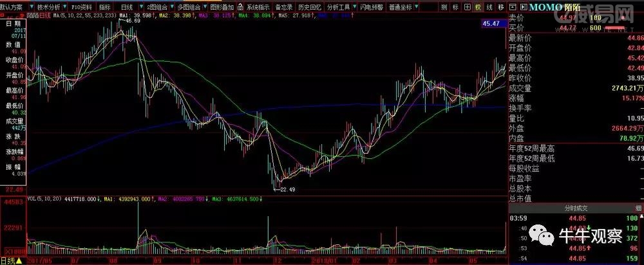Click the boxed plus icon in toolbar

(x=467, y=7)
